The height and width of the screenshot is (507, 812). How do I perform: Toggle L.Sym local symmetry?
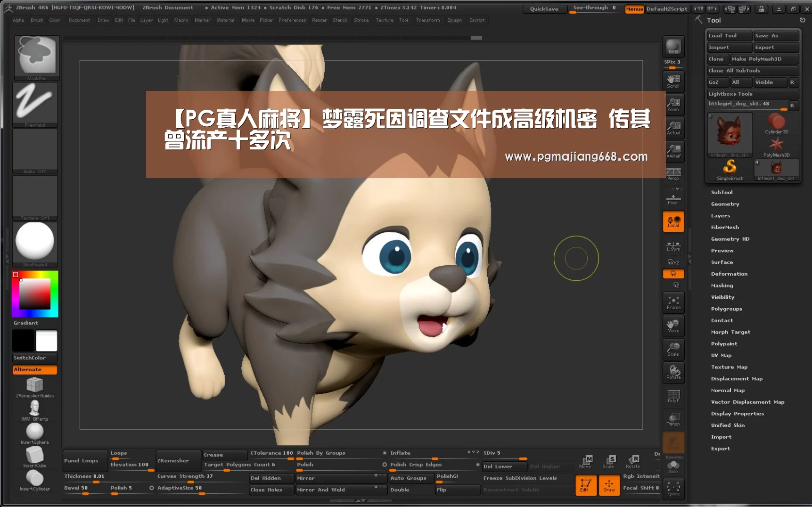(673, 246)
